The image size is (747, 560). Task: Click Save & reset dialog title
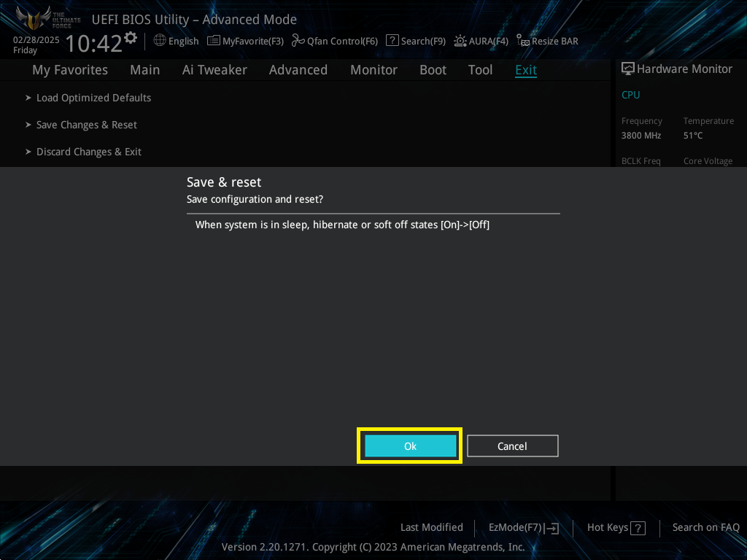[224, 182]
